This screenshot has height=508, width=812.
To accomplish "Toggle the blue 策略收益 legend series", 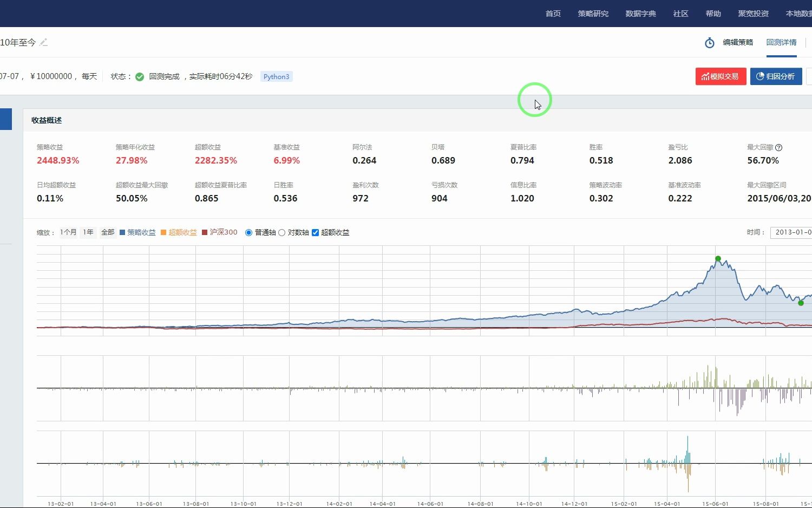I will [137, 232].
